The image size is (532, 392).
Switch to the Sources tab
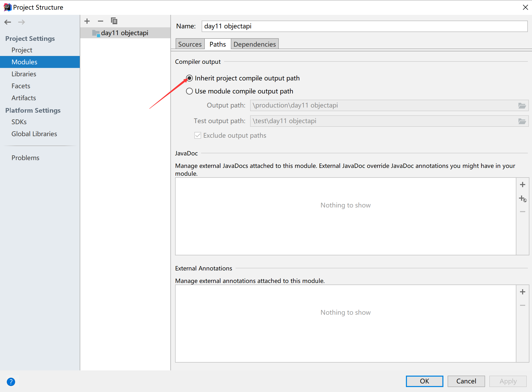190,44
